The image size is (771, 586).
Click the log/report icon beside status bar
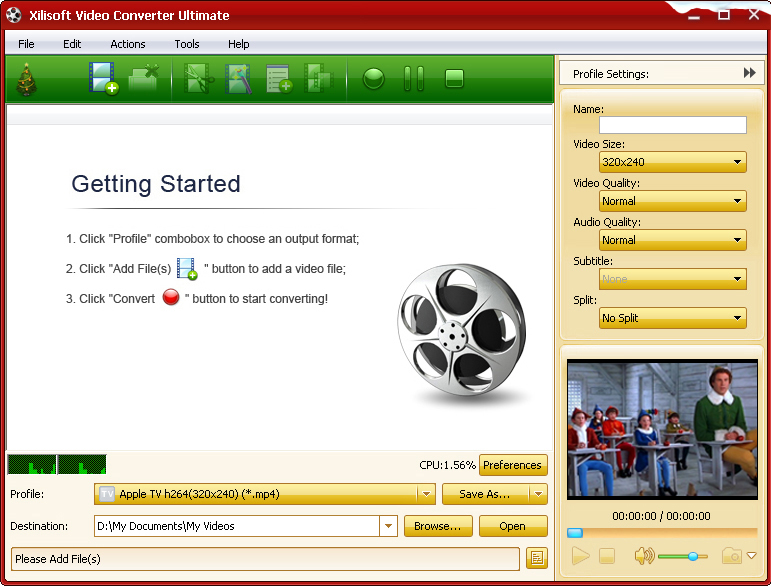[536, 558]
